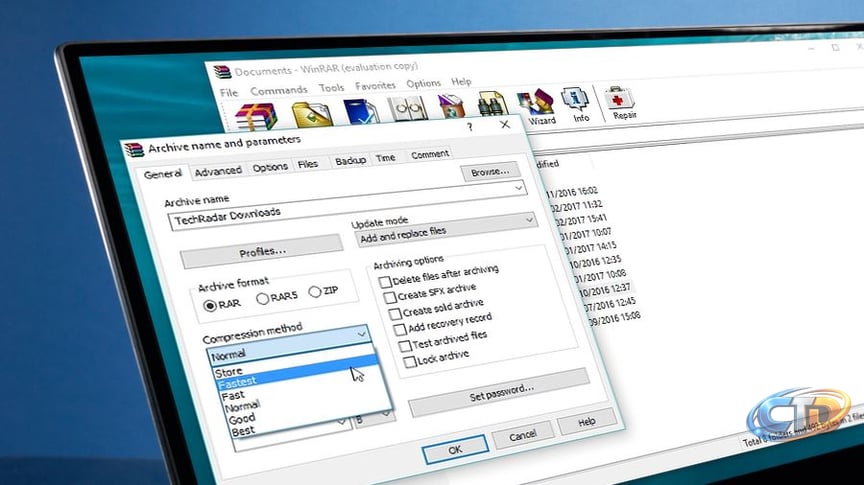Click the Delete trash icon in WinRAR toolbar
The width and height of the screenshot is (864, 485).
451,105
